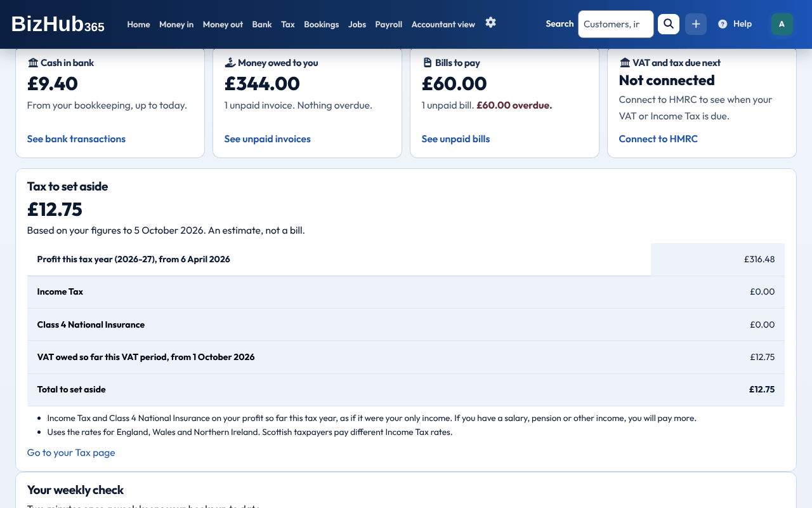Select the Class 4 National Insurance label
Viewport: 812px width, 508px height.
click(91, 324)
